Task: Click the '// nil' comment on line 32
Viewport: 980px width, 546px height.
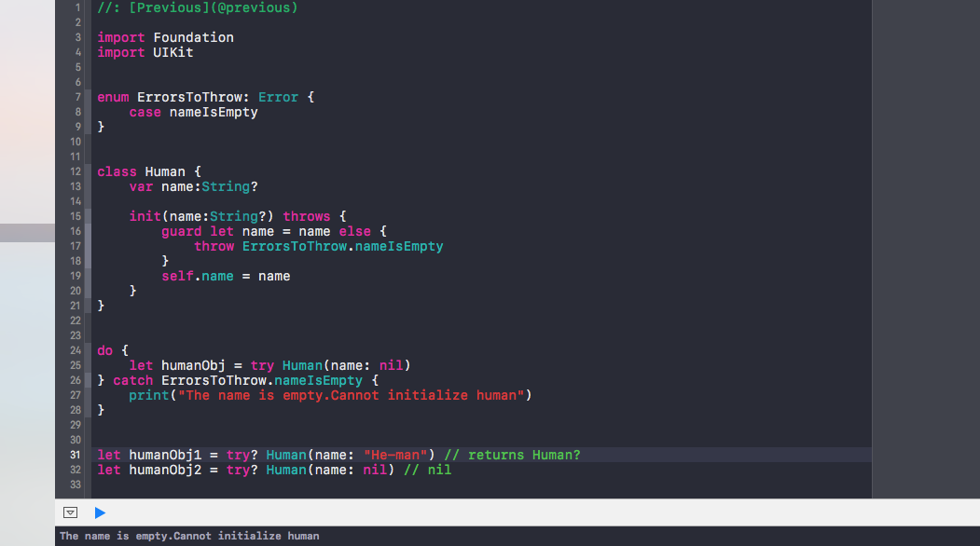Action: (x=427, y=470)
